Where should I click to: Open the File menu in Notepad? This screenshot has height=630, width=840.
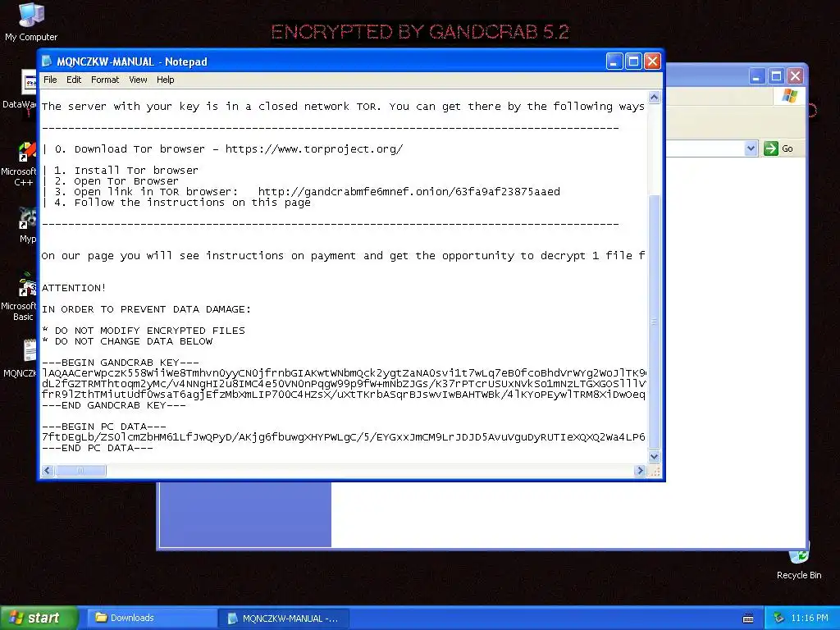click(50, 80)
